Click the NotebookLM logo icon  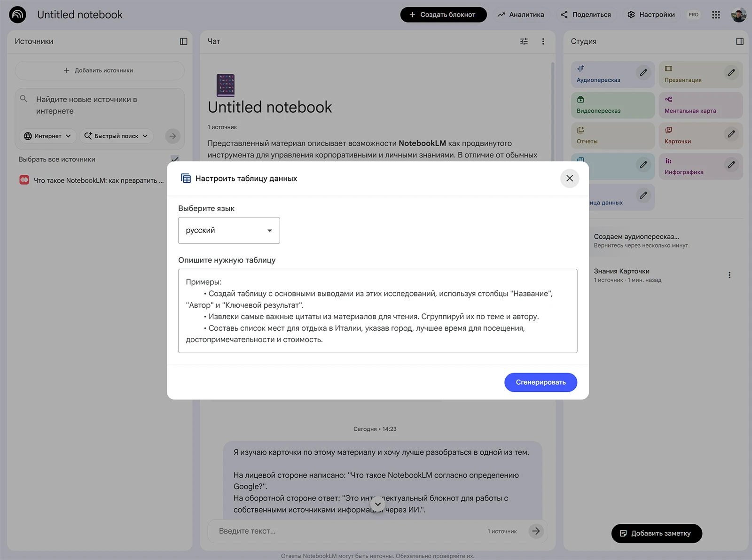pyautogui.click(x=18, y=15)
